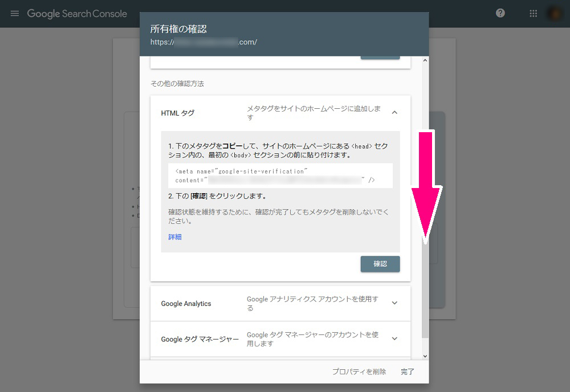Viewport: 570px width, 392px height.
Task: Collapse the HTML タグ section
Action: click(x=395, y=113)
